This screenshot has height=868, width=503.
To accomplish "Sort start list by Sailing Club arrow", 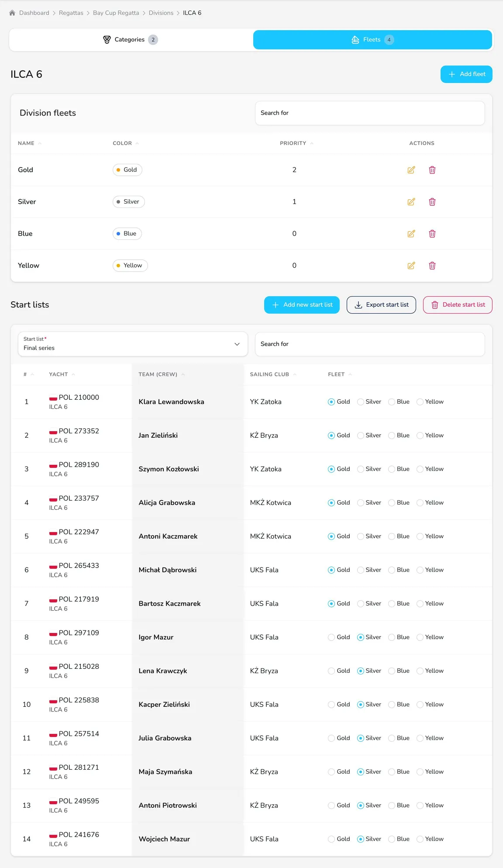I will (295, 374).
